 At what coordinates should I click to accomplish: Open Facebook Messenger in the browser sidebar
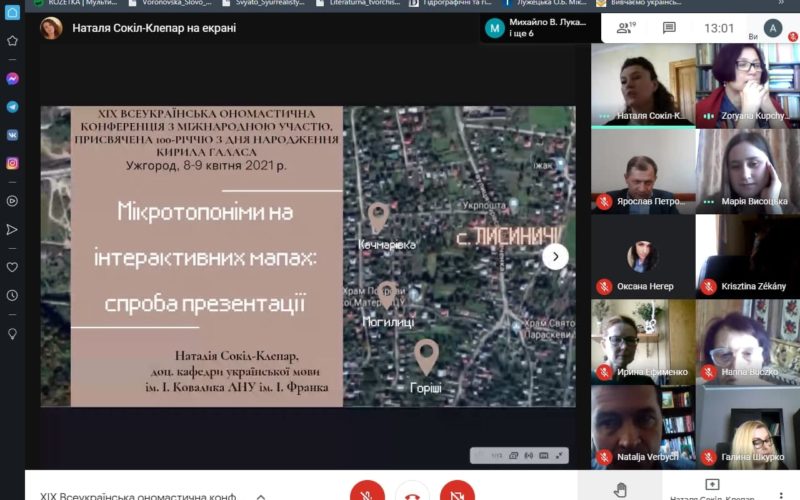13,79
